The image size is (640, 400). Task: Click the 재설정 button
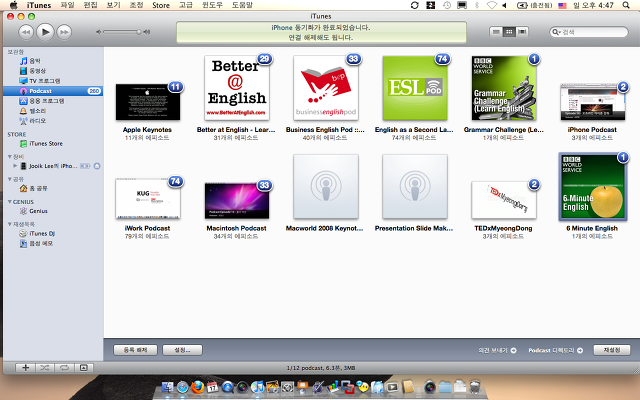pyautogui.click(x=611, y=350)
